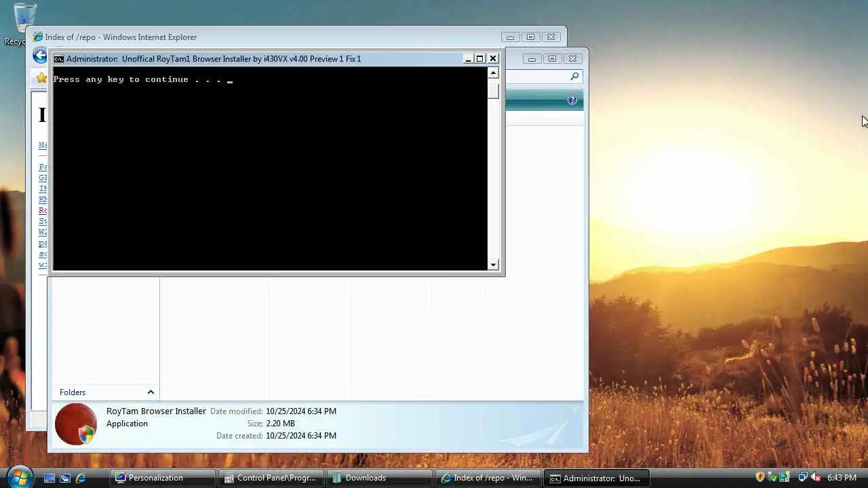Launch Internet Explorer from Quick Launch
This screenshot has height=488, width=868.
tap(81, 478)
